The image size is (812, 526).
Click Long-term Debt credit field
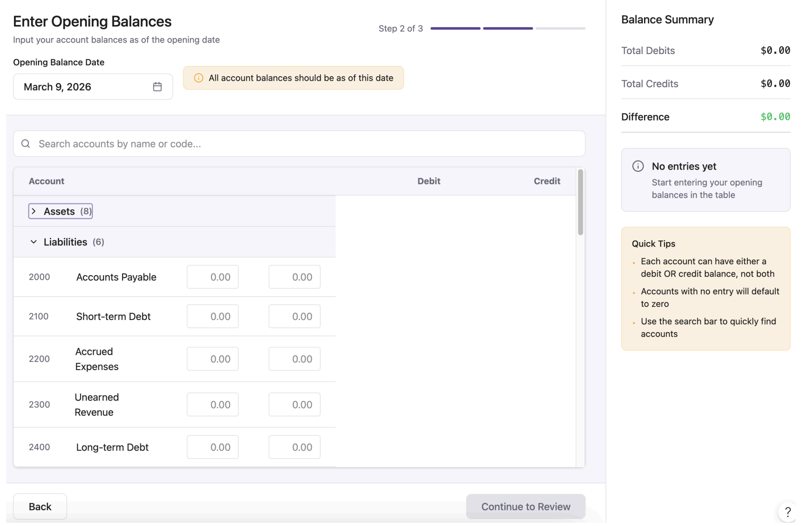tap(295, 447)
